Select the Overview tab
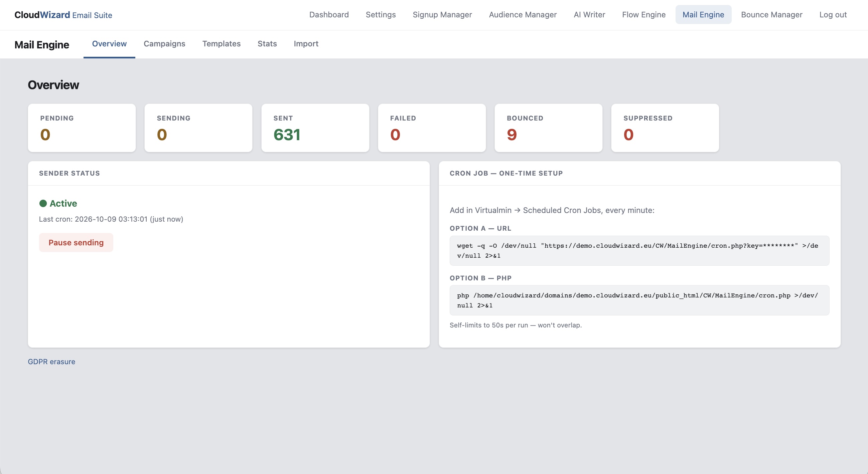 tap(109, 44)
